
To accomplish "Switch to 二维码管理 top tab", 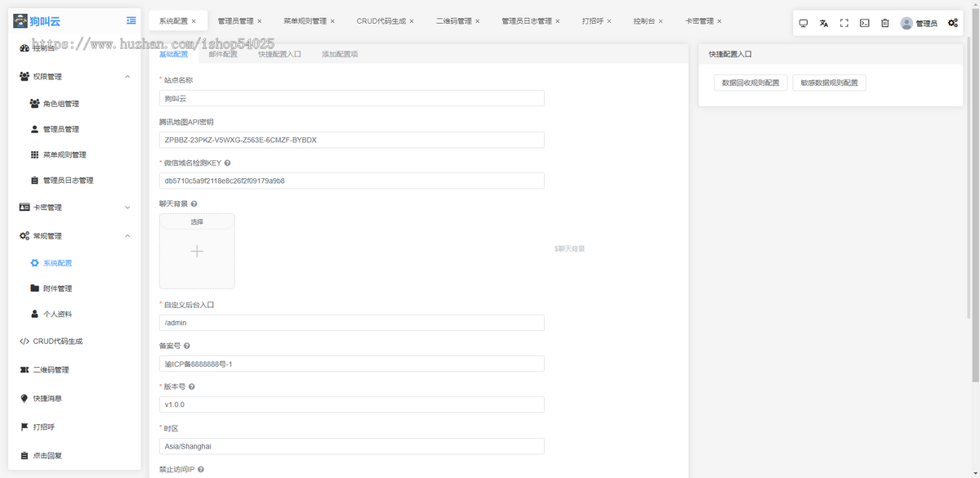I will [453, 21].
